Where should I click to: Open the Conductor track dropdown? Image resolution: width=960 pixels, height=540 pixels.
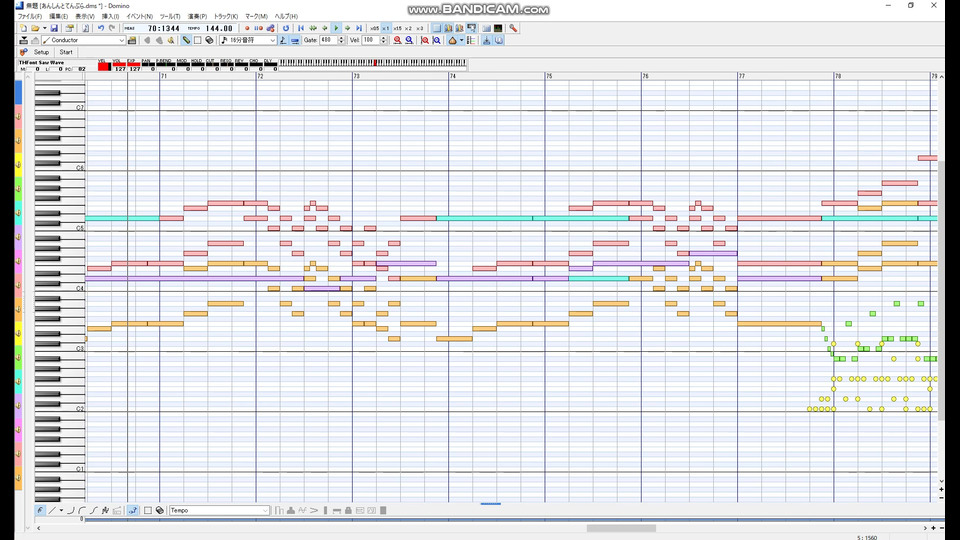pyautogui.click(x=121, y=40)
